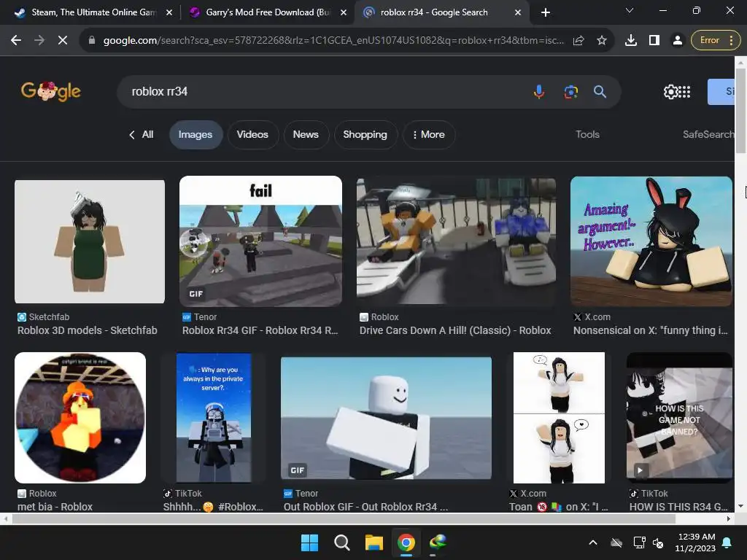
Task: Click the vertical page scrollbar
Action: pos(740,111)
